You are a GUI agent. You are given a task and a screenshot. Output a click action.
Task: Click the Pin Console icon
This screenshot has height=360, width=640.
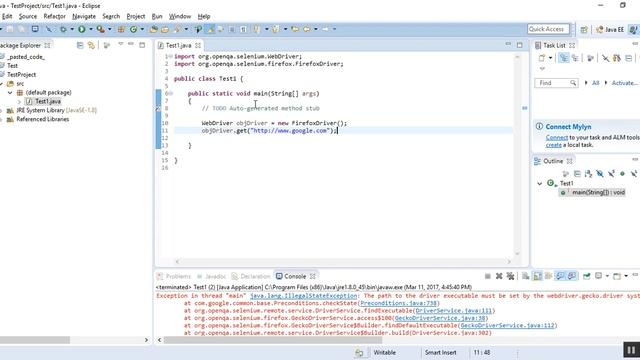pyautogui.click(x=587, y=276)
